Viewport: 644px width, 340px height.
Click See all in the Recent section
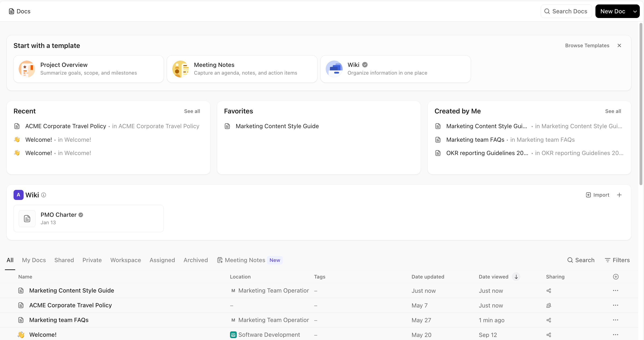(x=192, y=111)
